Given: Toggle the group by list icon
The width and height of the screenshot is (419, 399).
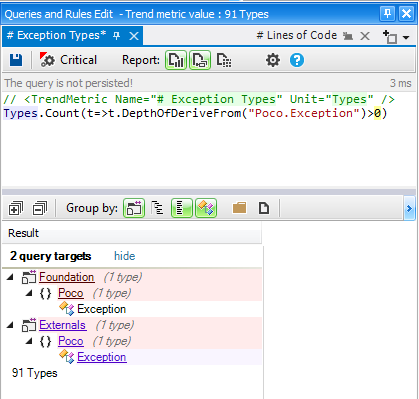Looking at the screenshot, I should coord(182,208).
